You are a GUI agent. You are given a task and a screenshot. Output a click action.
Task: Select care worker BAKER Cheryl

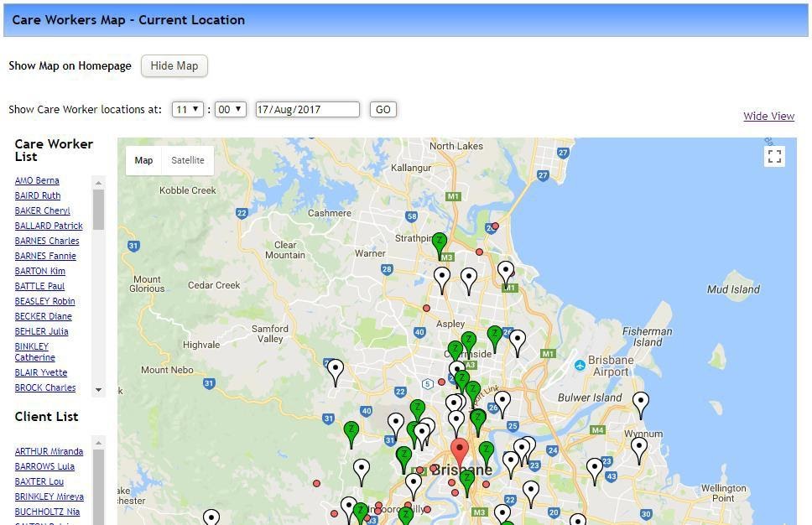43,211
